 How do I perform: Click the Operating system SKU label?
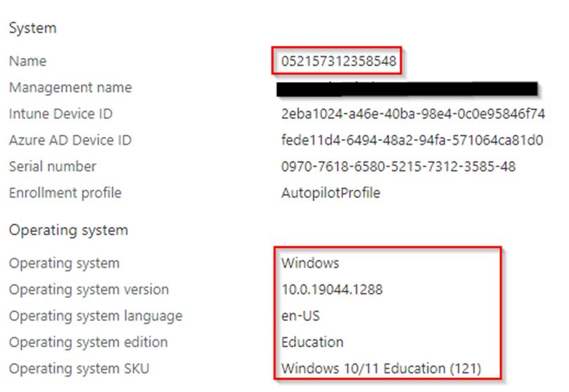tap(79, 369)
